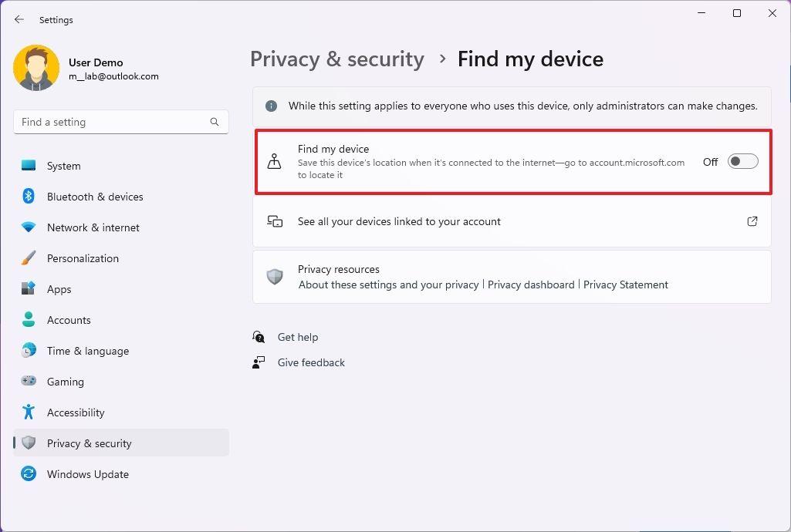Select Privacy & security in the sidebar
Screen dimensions: 791x532
click(x=89, y=443)
